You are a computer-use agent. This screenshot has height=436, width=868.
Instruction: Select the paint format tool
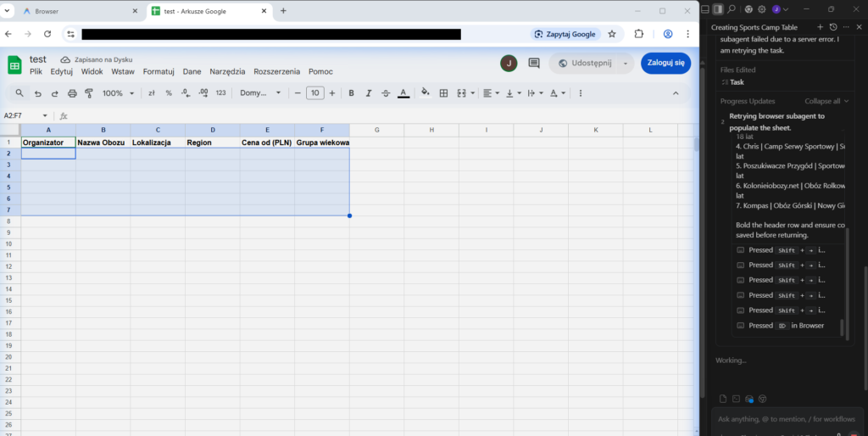pyautogui.click(x=89, y=93)
